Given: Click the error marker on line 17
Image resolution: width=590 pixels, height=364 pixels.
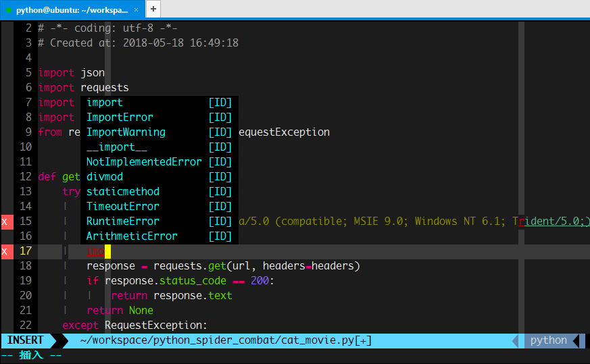Looking at the screenshot, I should pos(7,251).
